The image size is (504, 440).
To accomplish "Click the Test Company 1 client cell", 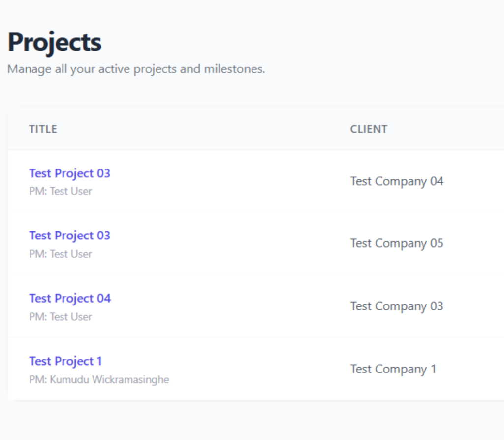I will click(x=393, y=369).
